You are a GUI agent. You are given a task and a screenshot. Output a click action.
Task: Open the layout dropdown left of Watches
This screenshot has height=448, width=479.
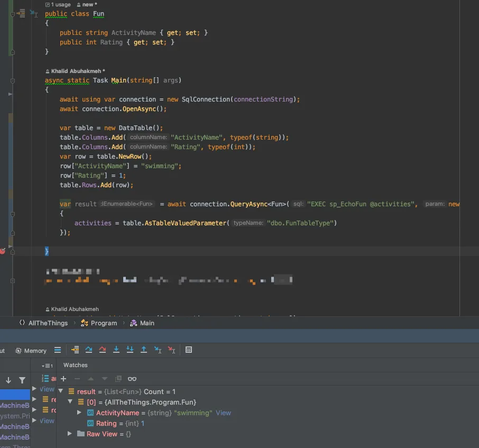coord(48,366)
